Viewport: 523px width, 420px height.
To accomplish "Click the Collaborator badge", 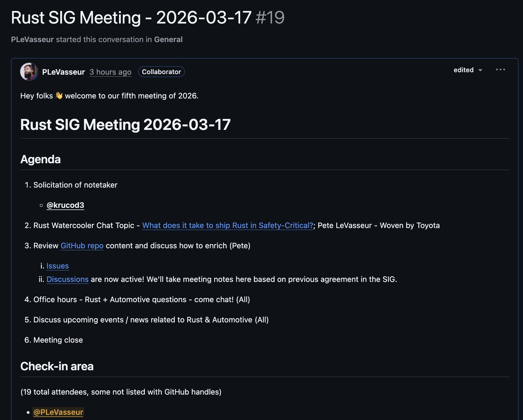I will click(x=161, y=72).
